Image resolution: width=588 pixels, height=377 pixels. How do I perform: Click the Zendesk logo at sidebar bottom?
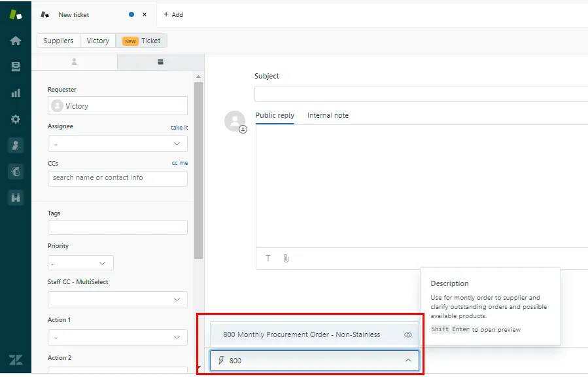tap(16, 360)
